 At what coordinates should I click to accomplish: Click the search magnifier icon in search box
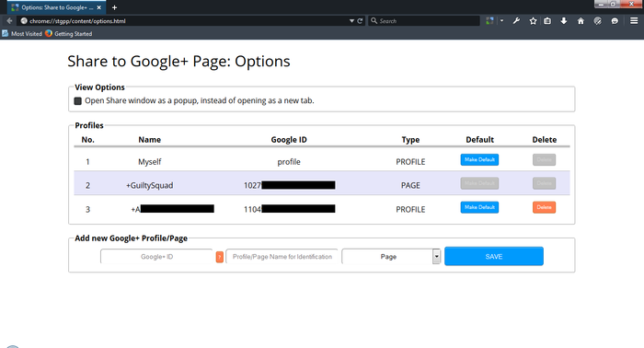click(374, 20)
